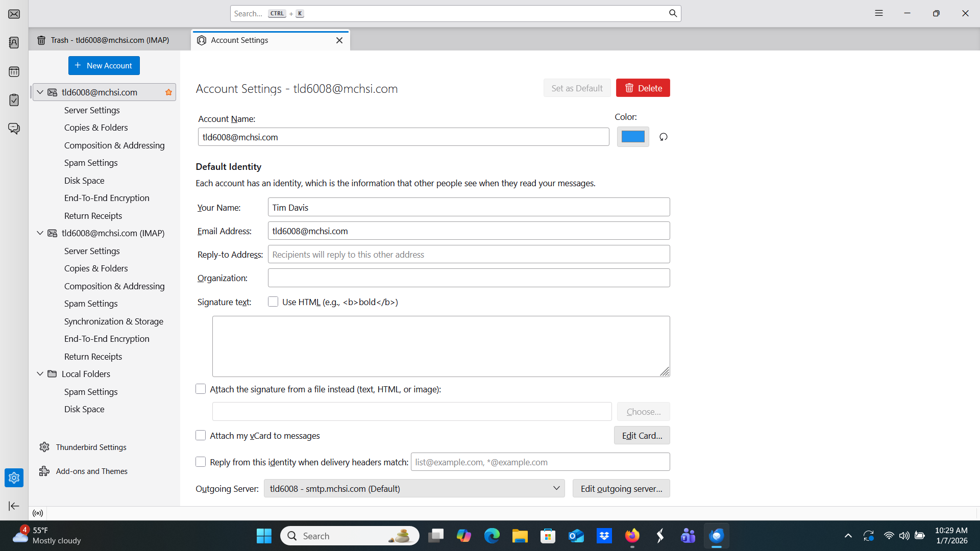Enable Use HTML for signature
980x551 pixels.
pos(273,302)
